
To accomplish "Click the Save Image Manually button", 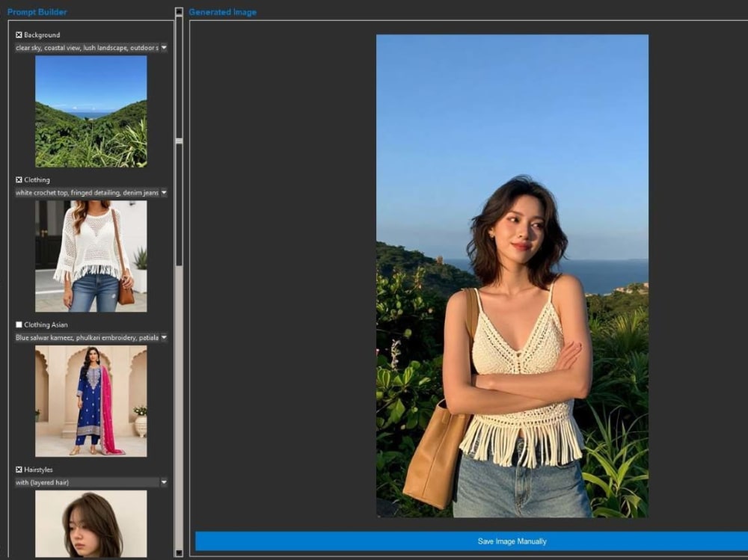I will click(x=471, y=541).
